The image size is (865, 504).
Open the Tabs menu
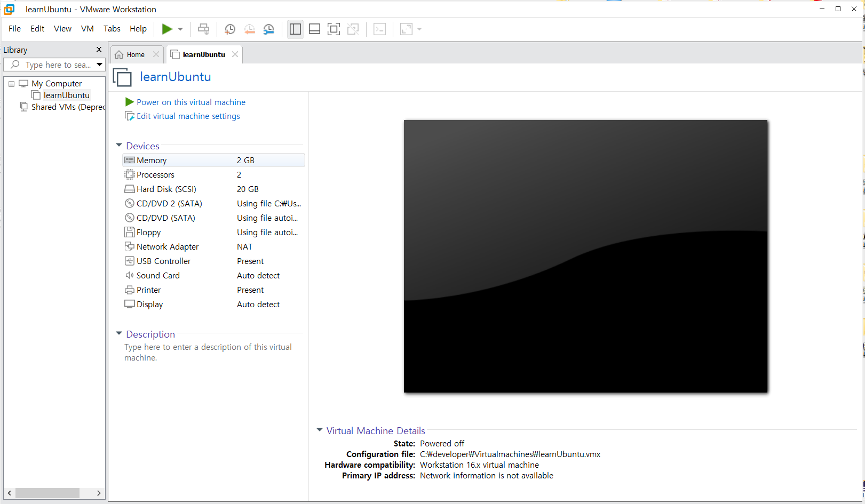pyautogui.click(x=112, y=29)
